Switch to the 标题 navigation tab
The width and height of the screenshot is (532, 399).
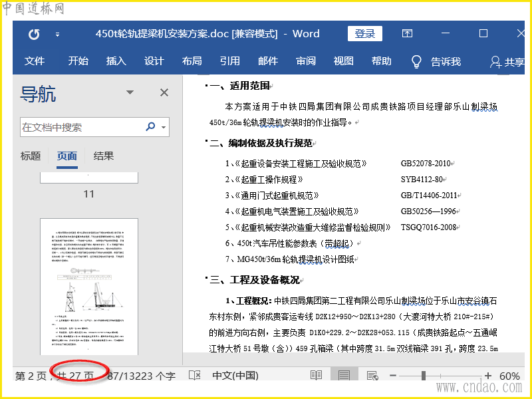click(31, 156)
